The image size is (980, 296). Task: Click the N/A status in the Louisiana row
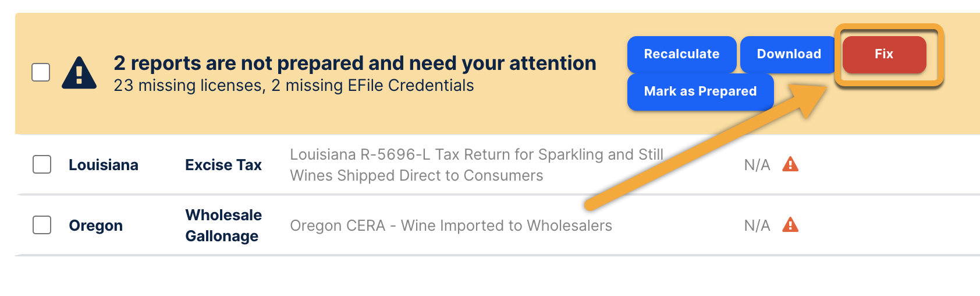click(757, 165)
